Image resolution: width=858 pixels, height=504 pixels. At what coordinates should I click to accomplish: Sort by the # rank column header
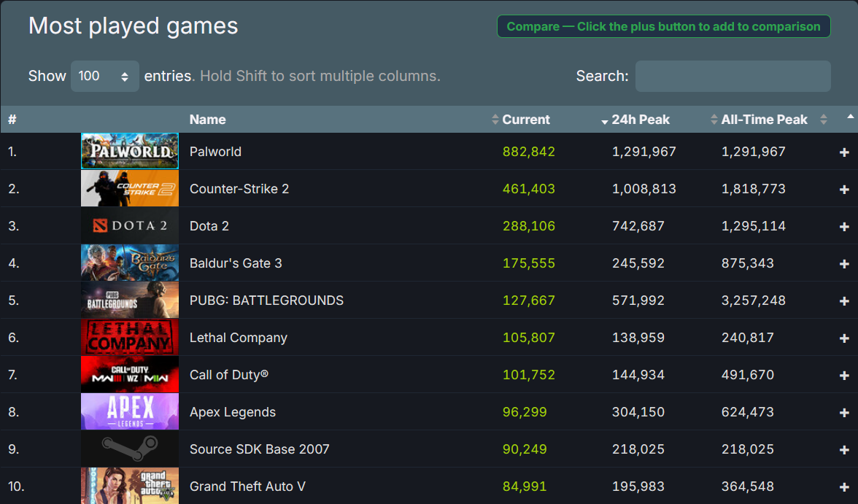pos(12,120)
